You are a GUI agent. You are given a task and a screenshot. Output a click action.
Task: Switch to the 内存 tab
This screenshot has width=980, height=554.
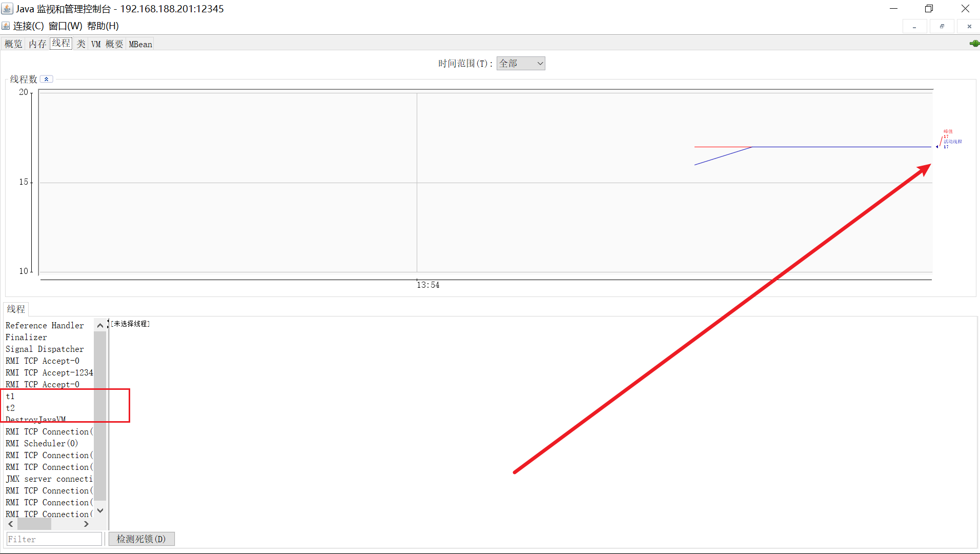coord(37,44)
